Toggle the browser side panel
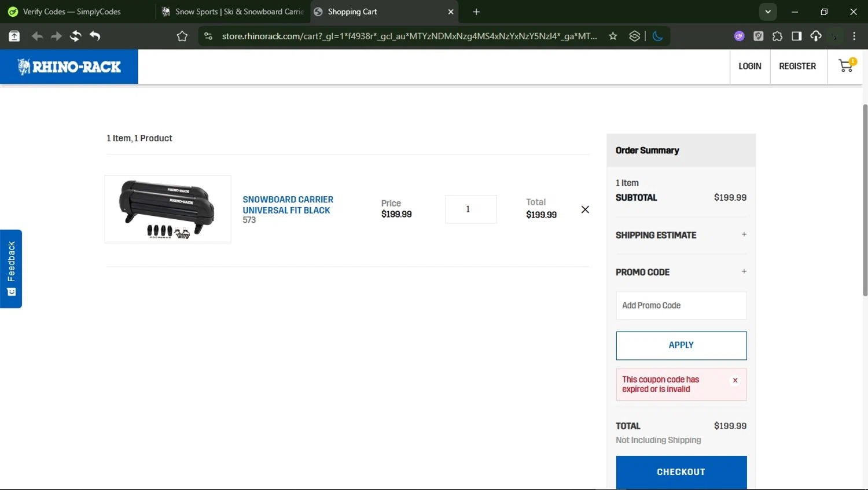 (x=796, y=36)
